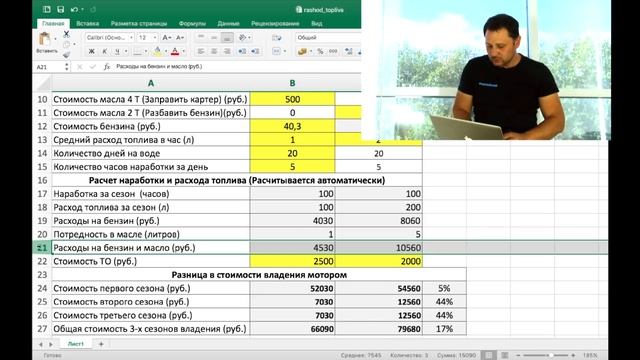Switch to Page Layout view in status bar

click(504, 355)
